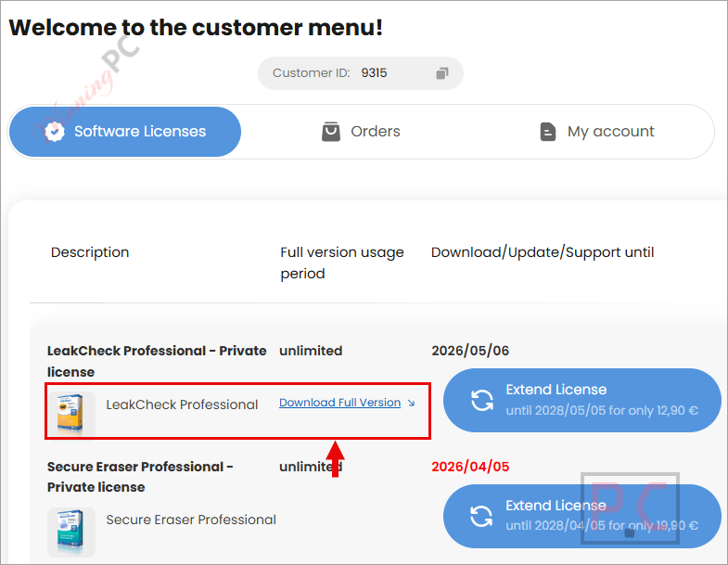Click the LeakCheck Professional box thumbnail
Viewport: 728px width, 565px height.
click(71, 414)
